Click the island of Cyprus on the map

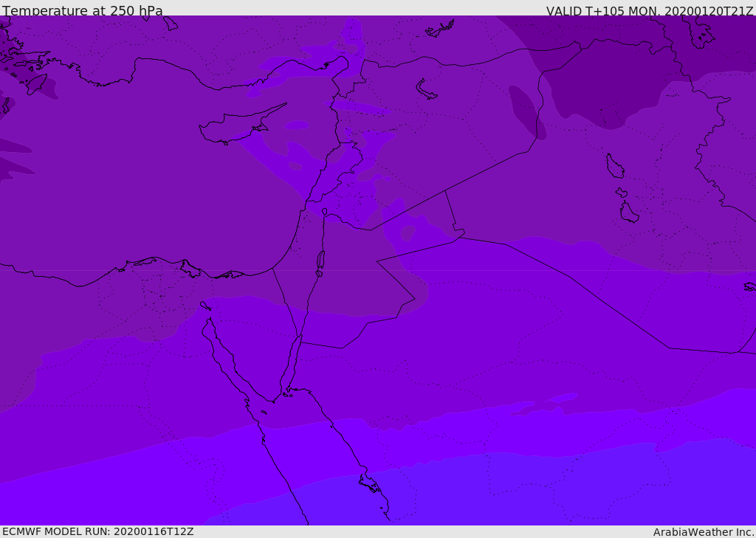(x=241, y=125)
